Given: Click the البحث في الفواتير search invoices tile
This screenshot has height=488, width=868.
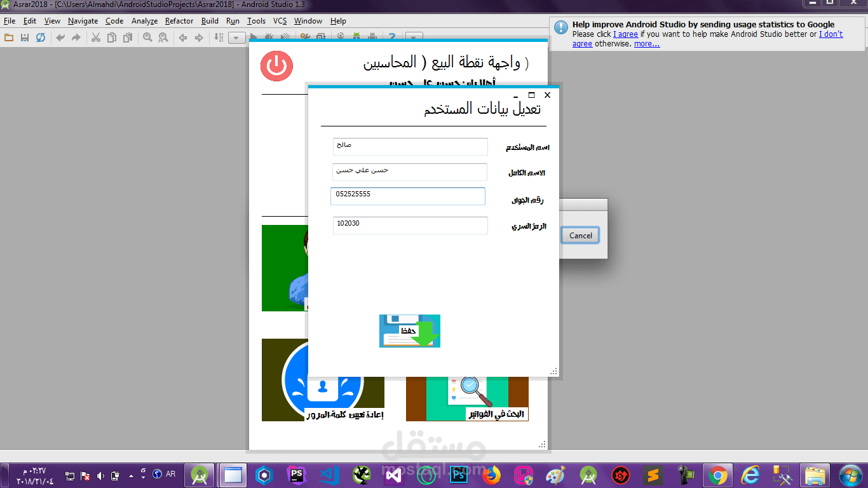Looking at the screenshot, I should (467, 399).
